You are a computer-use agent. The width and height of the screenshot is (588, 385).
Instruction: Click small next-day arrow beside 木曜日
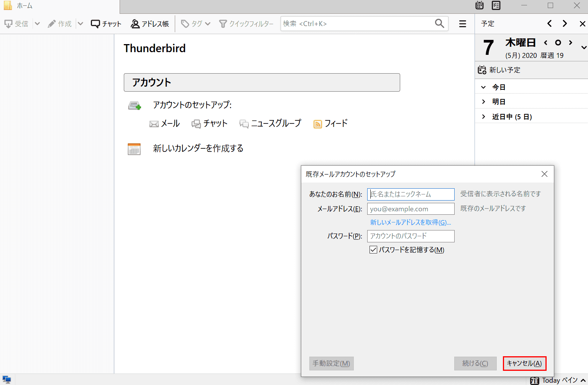[x=571, y=43]
